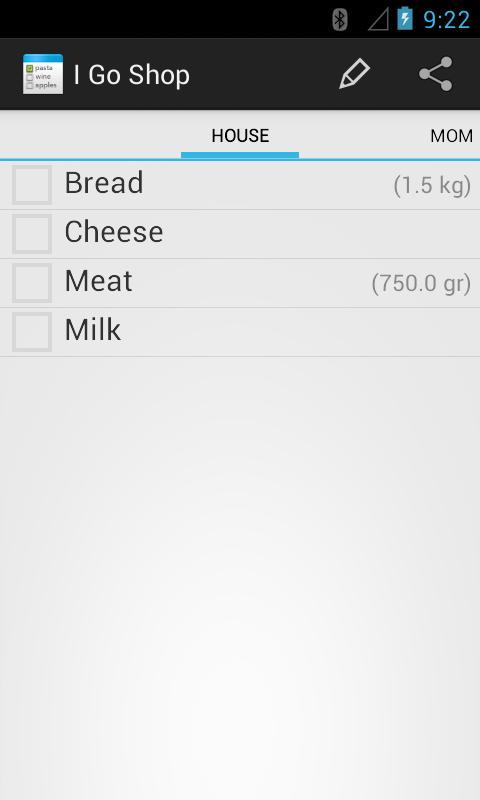
Task: Tap the battery charging icon
Action: 405,18
